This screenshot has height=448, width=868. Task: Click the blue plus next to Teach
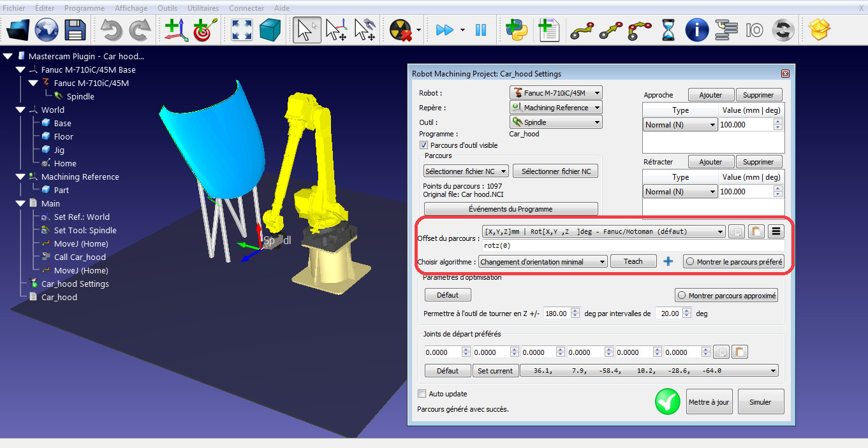coord(668,261)
